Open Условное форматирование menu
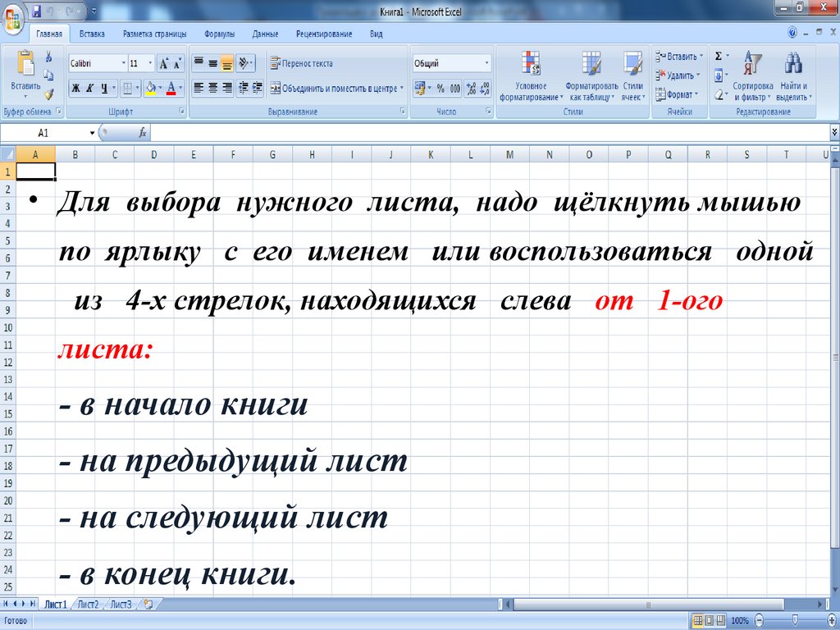 pyautogui.click(x=532, y=76)
